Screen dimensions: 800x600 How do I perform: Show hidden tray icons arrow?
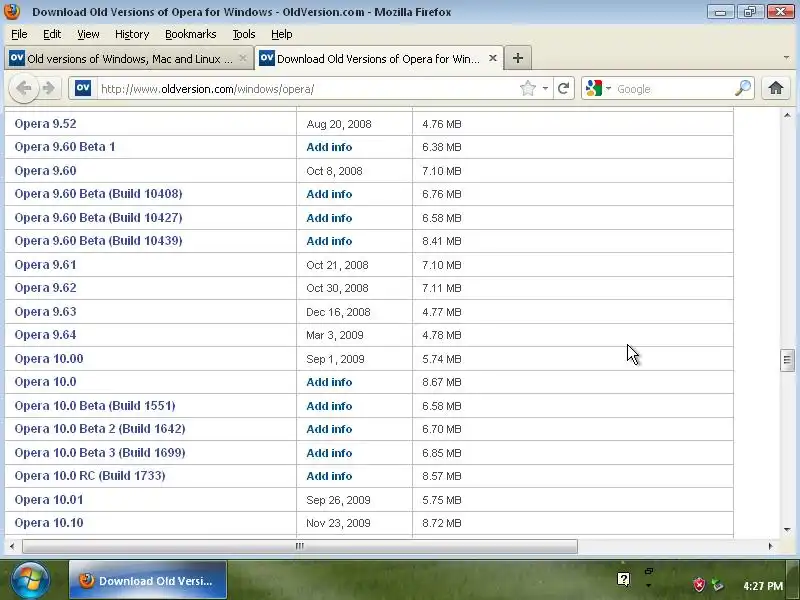click(648, 585)
